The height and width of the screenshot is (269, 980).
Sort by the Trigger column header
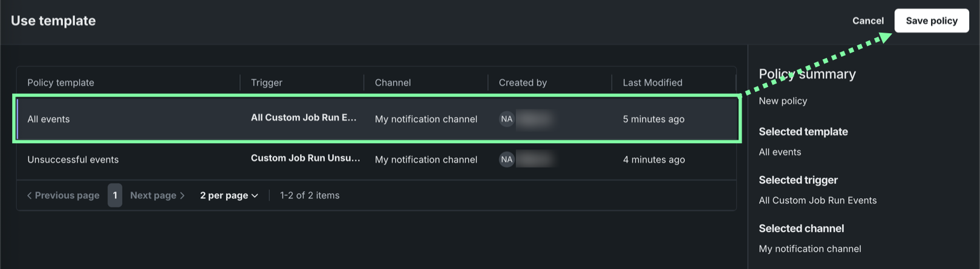click(267, 83)
